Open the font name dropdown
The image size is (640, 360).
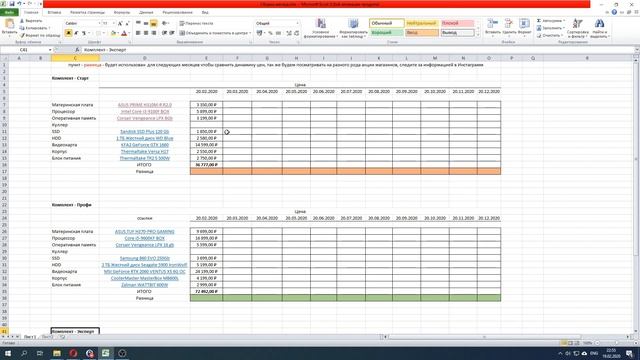coord(99,24)
